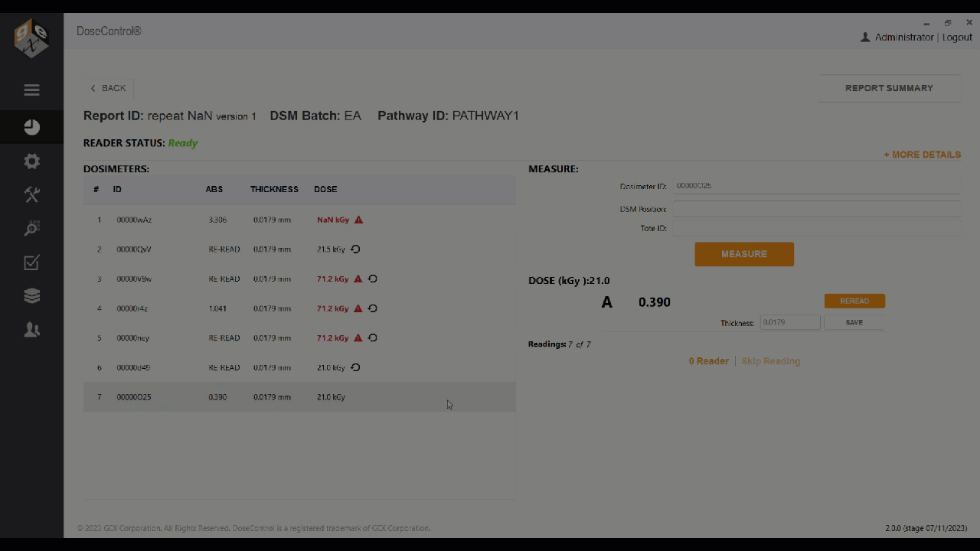980x551 pixels.
Task: Click the warning triangle on row 00000ney
Action: click(x=358, y=337)
